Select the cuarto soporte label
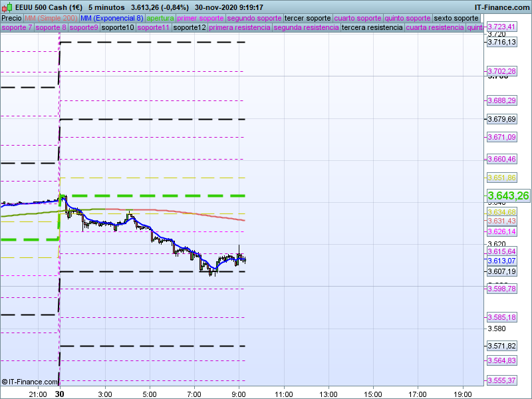The image size is (532, 399). (358, 19)
